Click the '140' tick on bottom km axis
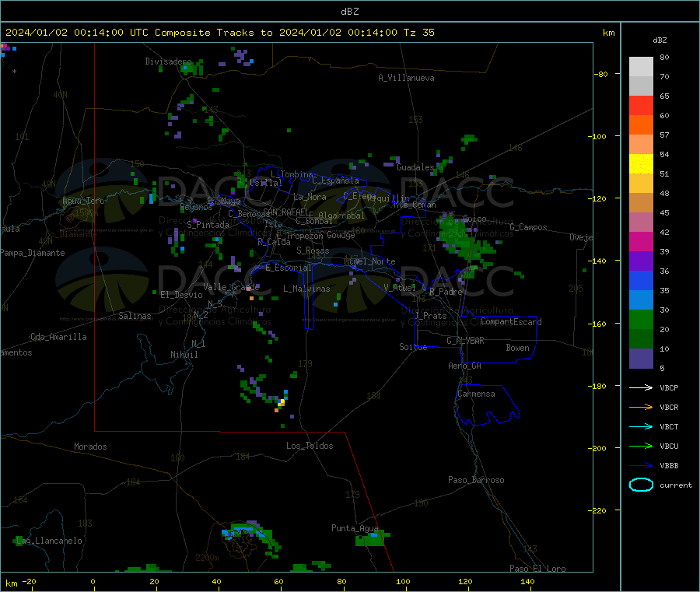 point(527,581)
